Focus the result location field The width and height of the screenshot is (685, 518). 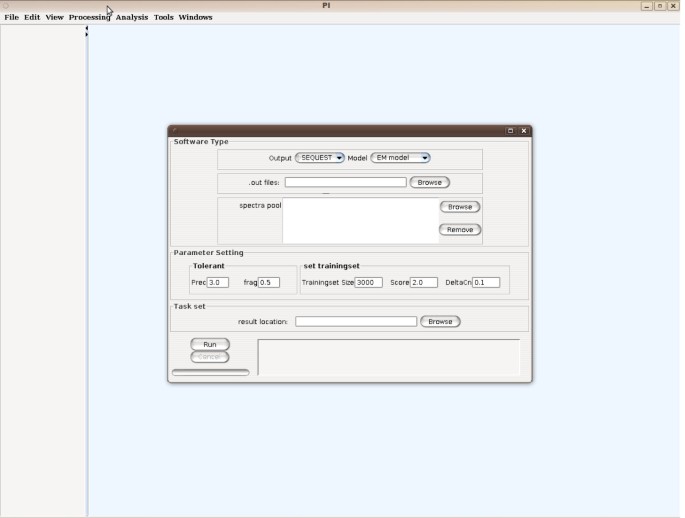pyautogui.click(x=356, y=322)
